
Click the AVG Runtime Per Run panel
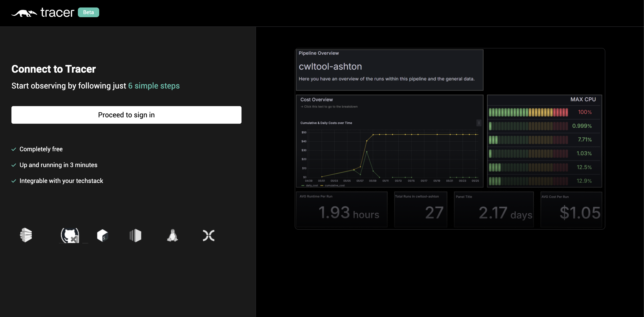click(x=342, y=209)
